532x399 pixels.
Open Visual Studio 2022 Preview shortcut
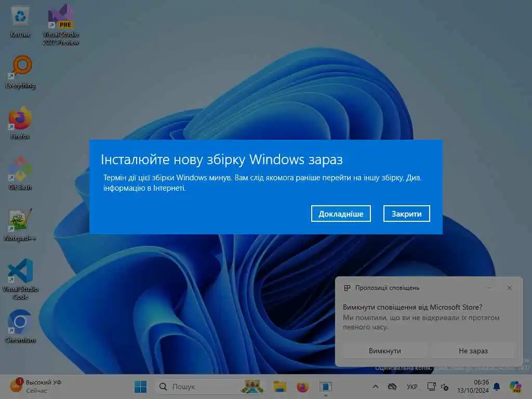60,25
